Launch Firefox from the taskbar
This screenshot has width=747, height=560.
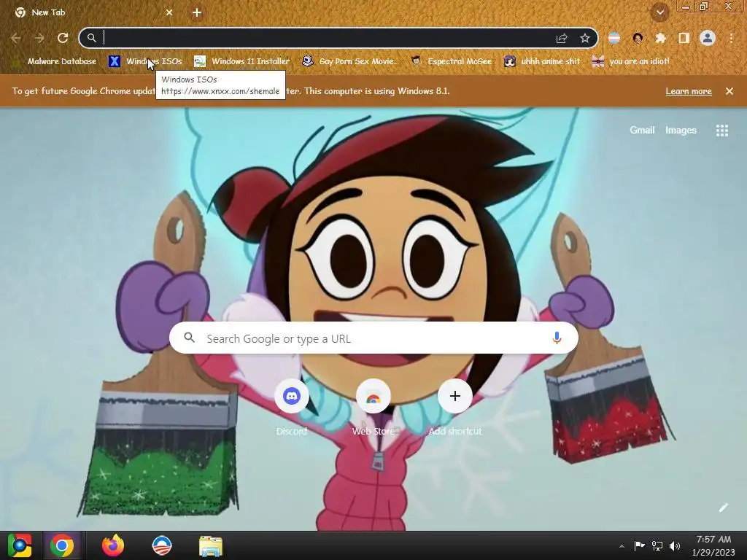click(x=112, y=545)
